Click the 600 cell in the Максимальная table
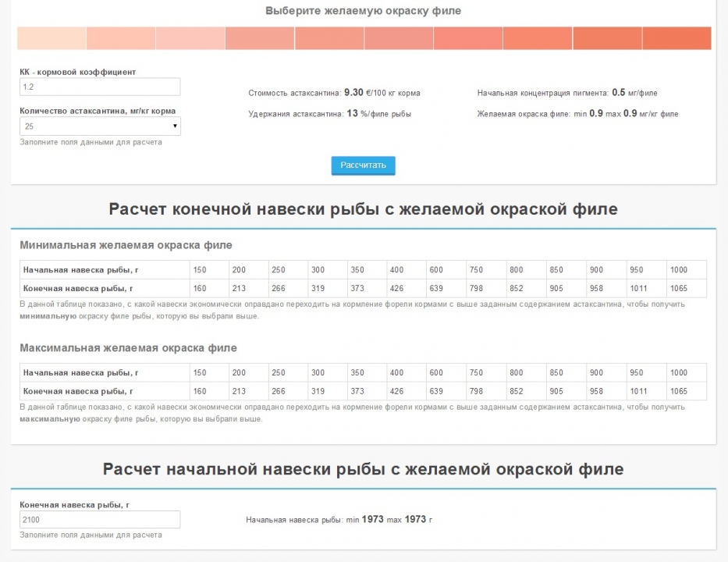 [445, 373]
